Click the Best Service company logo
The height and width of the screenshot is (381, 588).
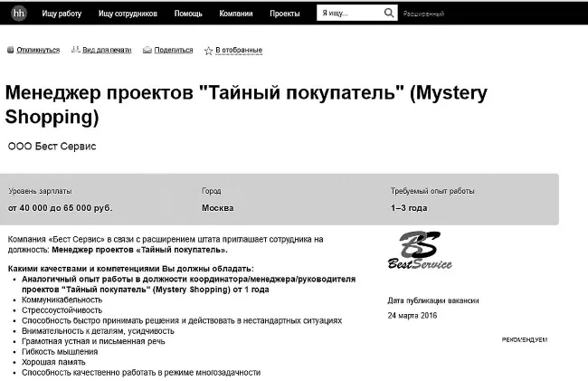[x=420, y=251]
